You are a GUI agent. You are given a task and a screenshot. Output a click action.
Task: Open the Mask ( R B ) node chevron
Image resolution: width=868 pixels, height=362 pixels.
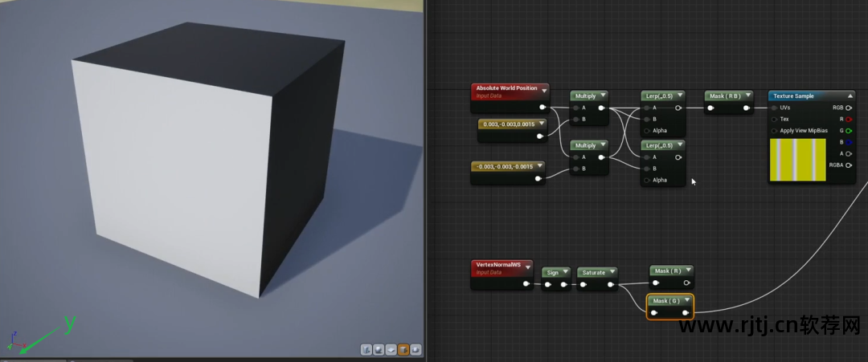(748, 96)
